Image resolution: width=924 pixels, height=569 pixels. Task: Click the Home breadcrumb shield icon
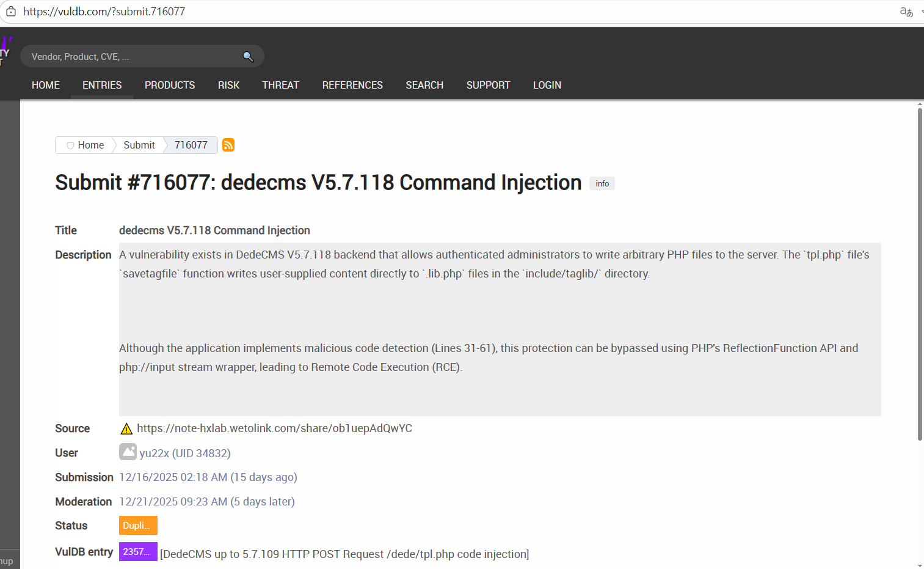(x=70, y=145)
